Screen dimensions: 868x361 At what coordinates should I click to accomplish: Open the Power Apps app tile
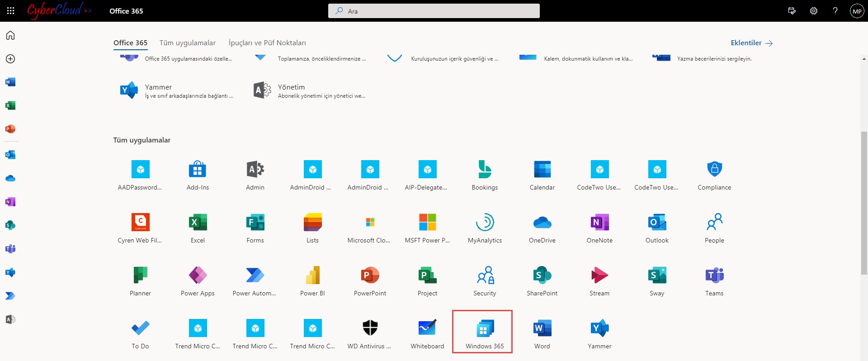[x=198, y=281]
